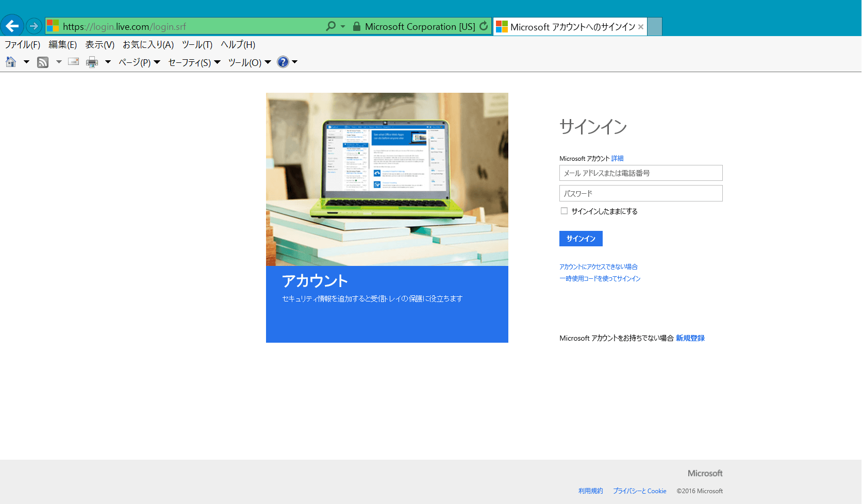Click the browser Back arrow button
Screen dimensions: 862x504
click(x=12, y=26)
